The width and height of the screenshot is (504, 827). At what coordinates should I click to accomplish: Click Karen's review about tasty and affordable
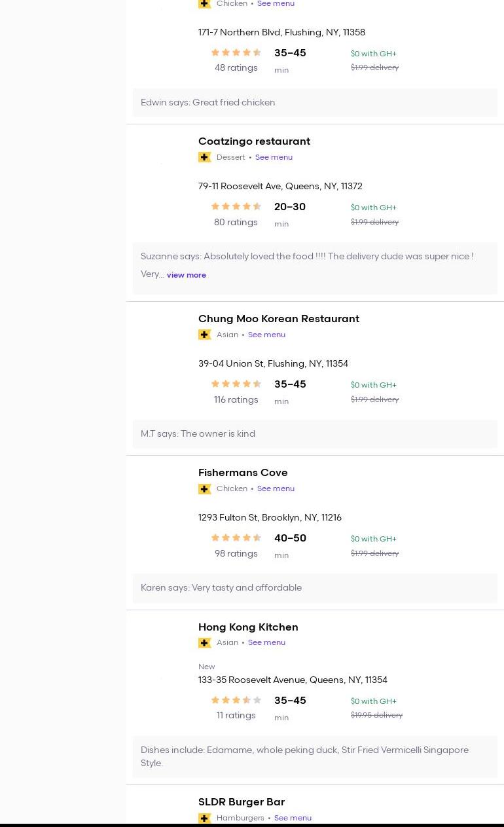tap(221, 588)
